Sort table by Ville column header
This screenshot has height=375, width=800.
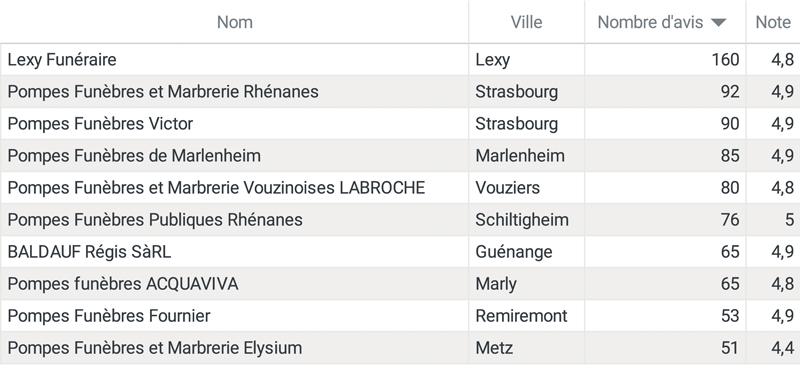[526, 22]
